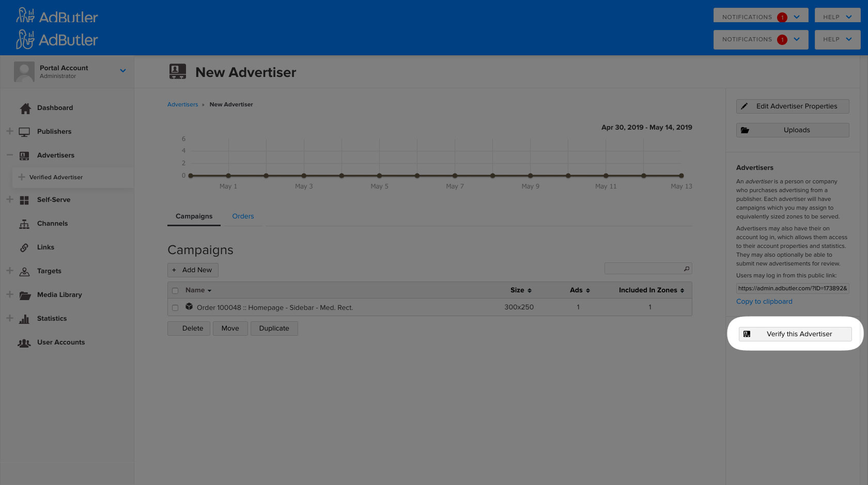The width and height of the screenshot is (868, 485).
Task: Select the Links chain icon
Action: click(x=24, y=247)
